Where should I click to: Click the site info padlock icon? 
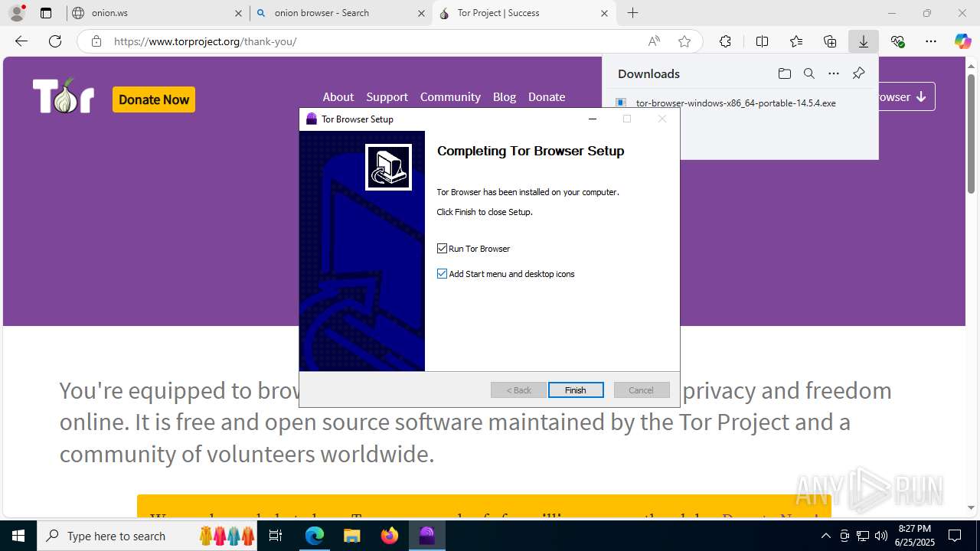[96, 41]
